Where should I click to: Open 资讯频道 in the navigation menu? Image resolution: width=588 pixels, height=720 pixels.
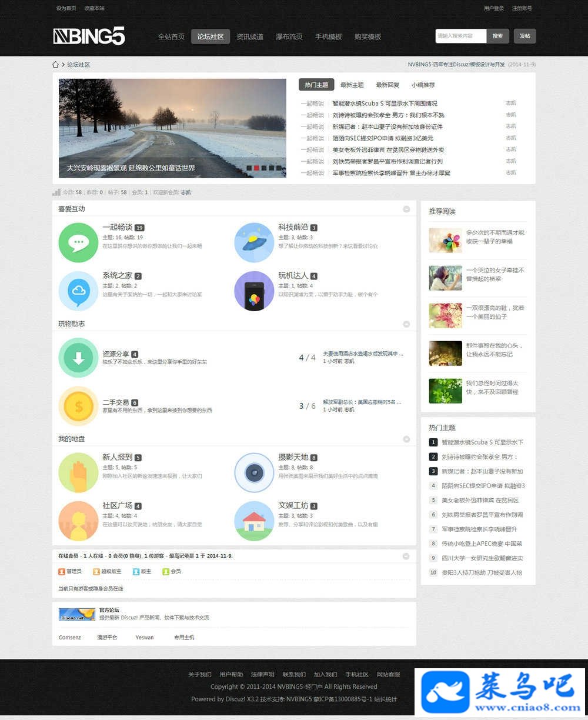coord(250,36)
